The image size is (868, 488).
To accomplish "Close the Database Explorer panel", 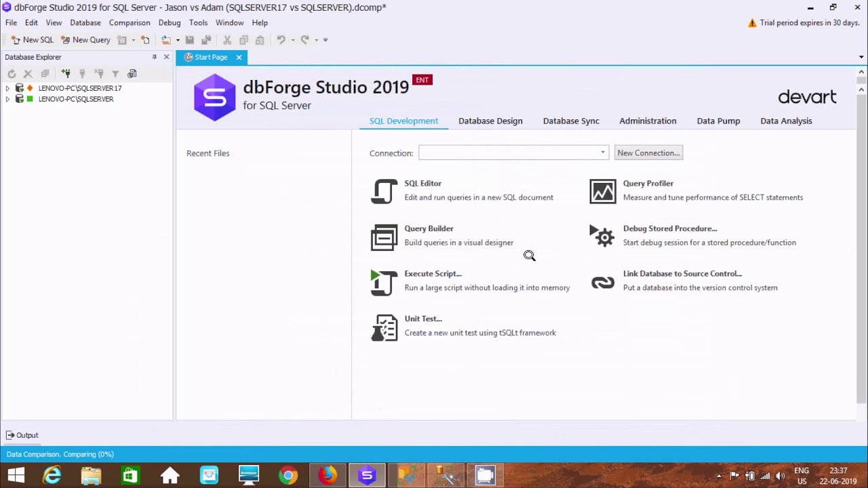I will coord(166,57).
